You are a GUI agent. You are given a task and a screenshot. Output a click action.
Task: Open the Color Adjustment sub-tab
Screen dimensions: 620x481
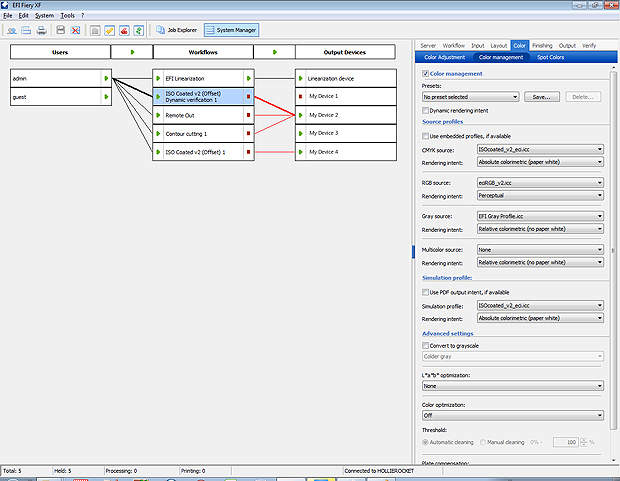[x=444, y=57]
